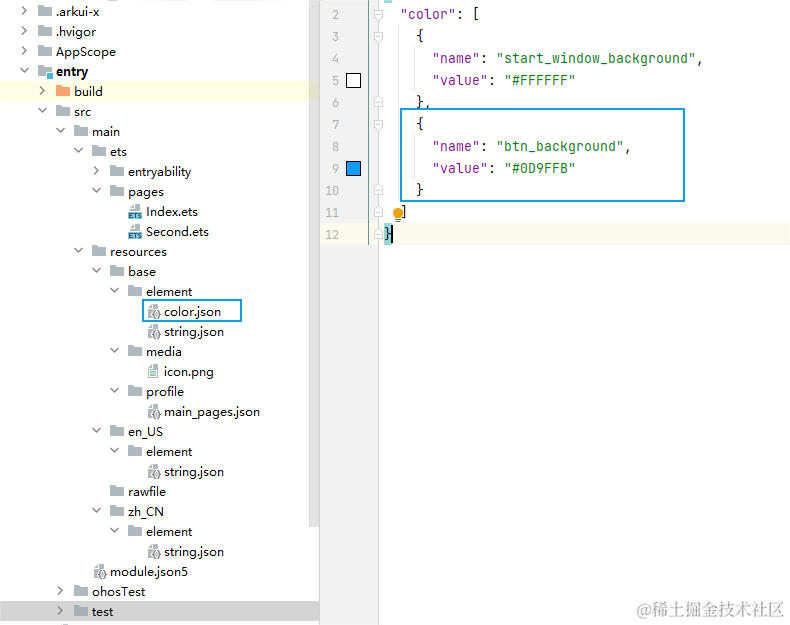790x625 pixels.
Task: Toggle code fold marker on line 3
Action: 378,36
